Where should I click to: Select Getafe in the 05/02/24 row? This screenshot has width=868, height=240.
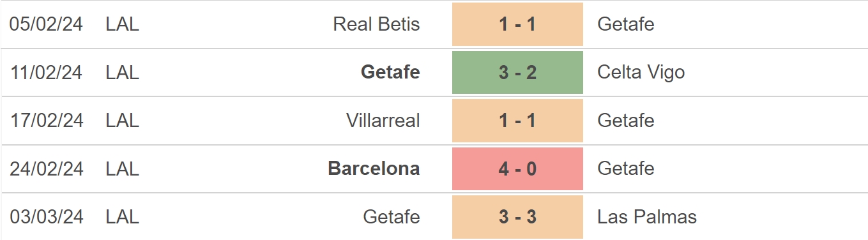coord(626,24)
